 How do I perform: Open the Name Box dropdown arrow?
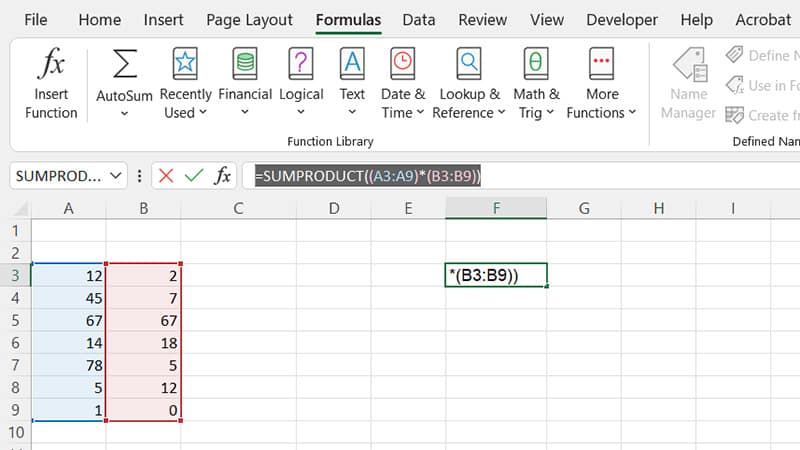116,176
